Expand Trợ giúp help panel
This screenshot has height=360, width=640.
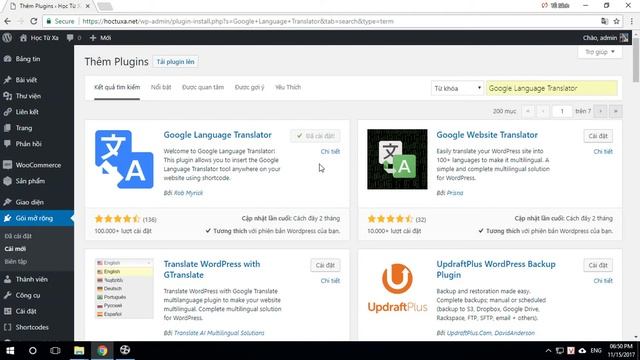600,52
